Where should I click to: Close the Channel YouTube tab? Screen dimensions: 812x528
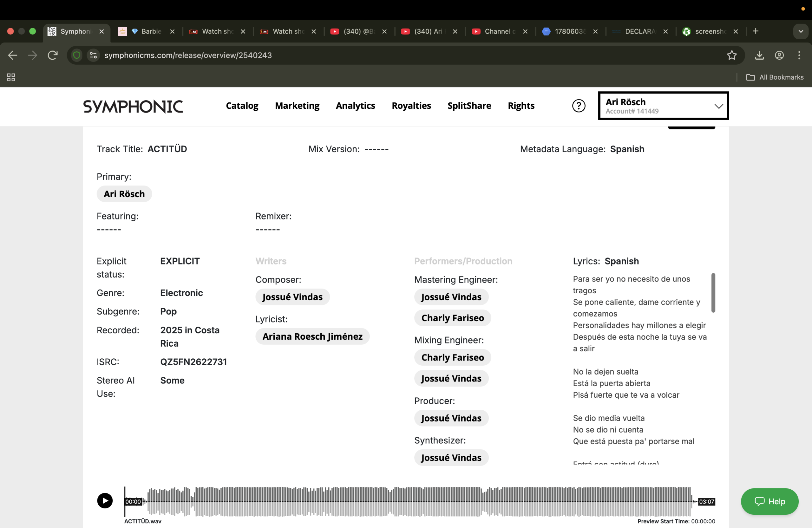click(525, 31)
